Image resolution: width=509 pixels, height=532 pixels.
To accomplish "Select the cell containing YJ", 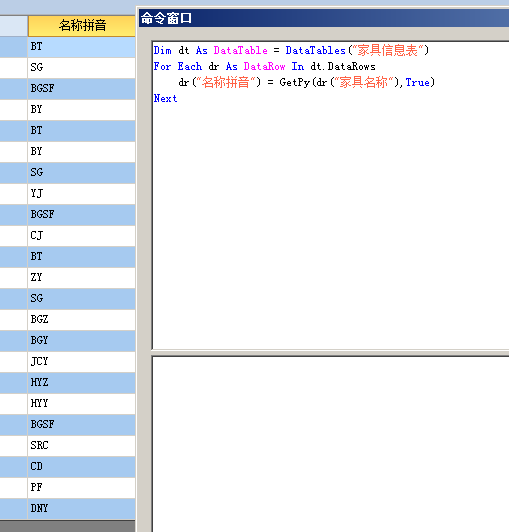I will [x=82, y=194].
